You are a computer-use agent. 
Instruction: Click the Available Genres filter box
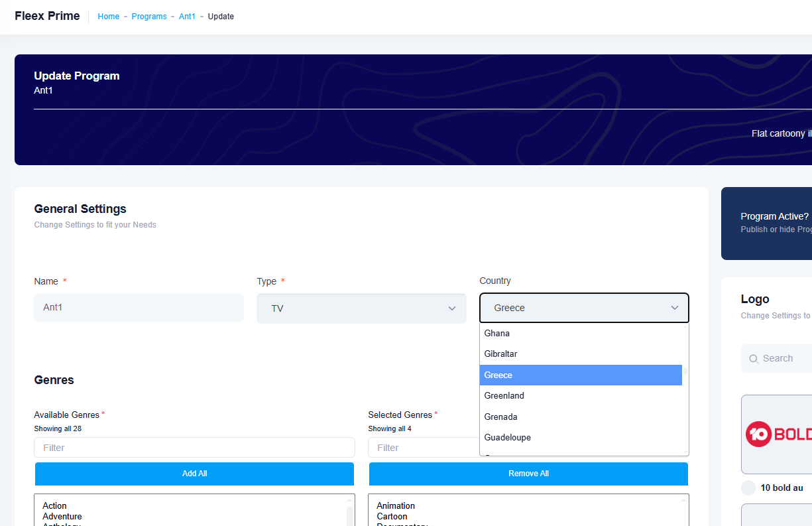click(194, 448)
